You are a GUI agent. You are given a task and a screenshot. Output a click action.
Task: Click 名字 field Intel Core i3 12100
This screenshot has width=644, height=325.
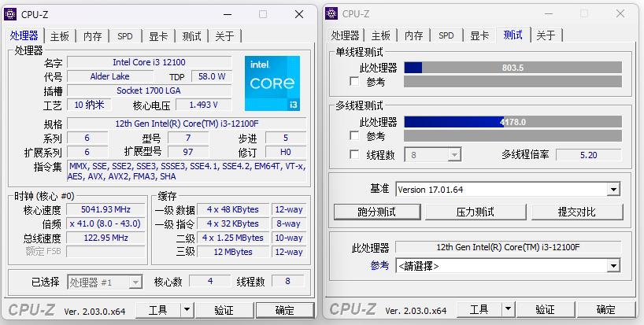click(149, 62)
